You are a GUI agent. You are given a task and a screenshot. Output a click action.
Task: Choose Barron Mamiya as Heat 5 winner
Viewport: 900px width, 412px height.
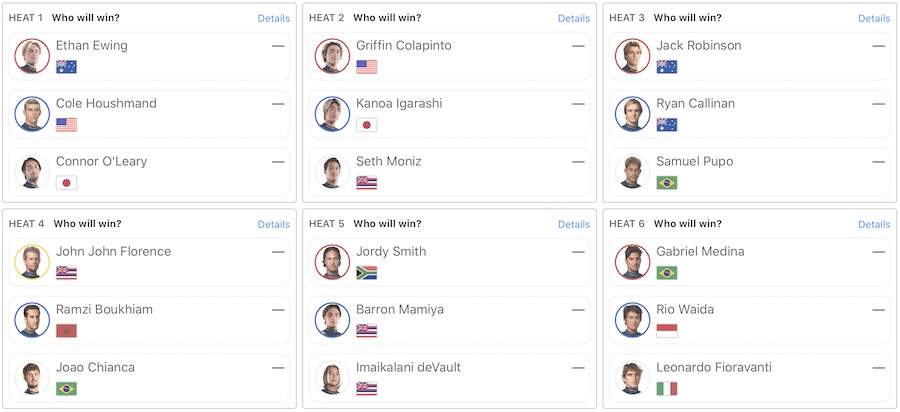tap(450, 320)
